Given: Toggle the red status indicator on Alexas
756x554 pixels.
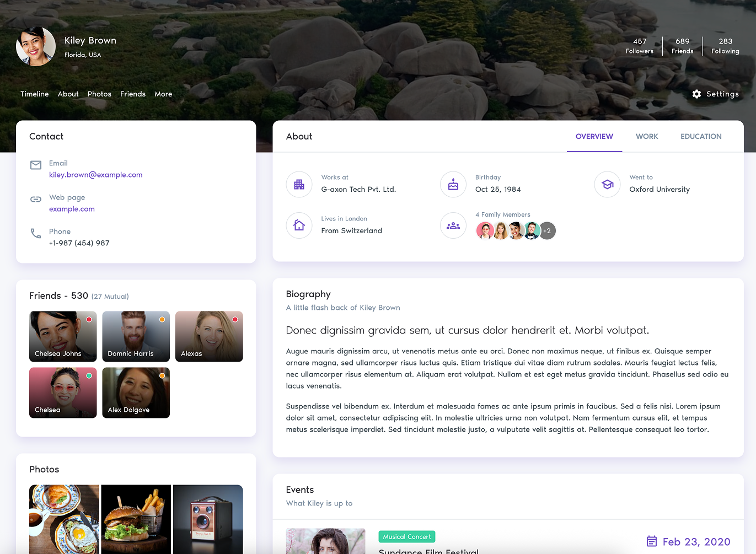Looking at the screenshot, I should [x=235, y=319].
